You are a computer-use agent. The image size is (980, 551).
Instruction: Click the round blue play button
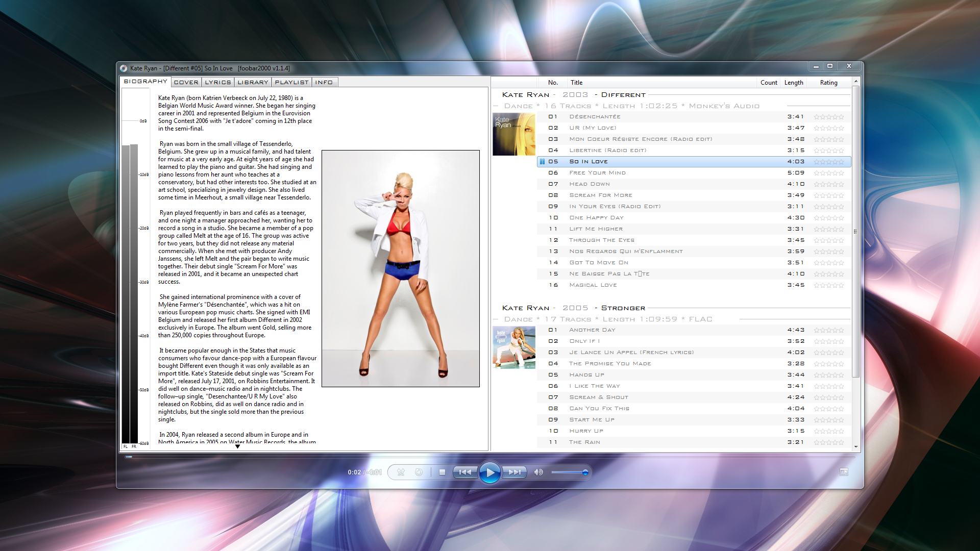click(x=490, y=472)
